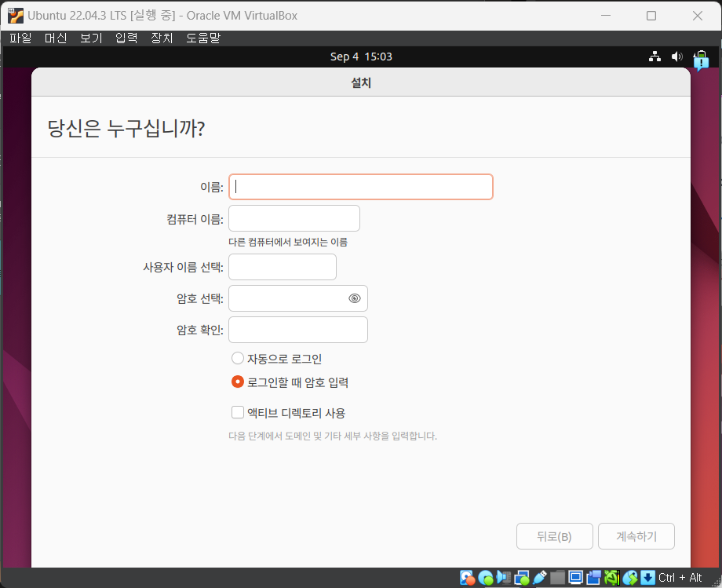Image resolution: width=722 pixels, height=588 pixels.
Task: Click the USB devices indicator icon
Action: click(540, 578)
